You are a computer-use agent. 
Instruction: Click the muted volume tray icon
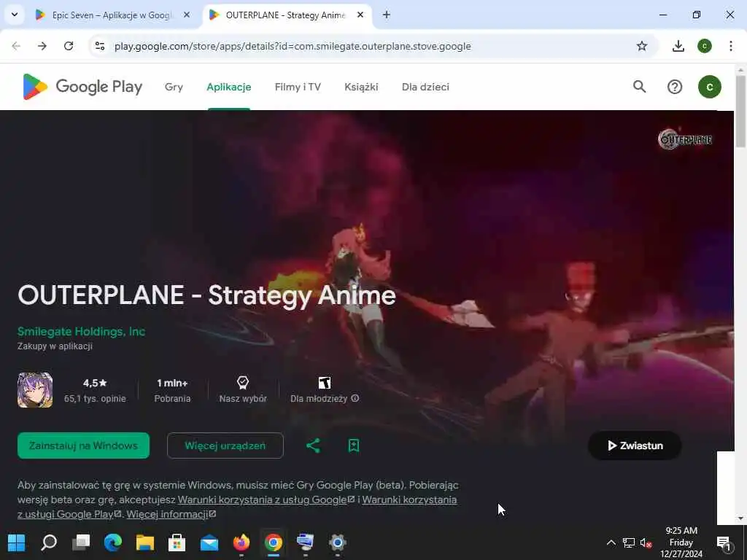tap(646, 542)
